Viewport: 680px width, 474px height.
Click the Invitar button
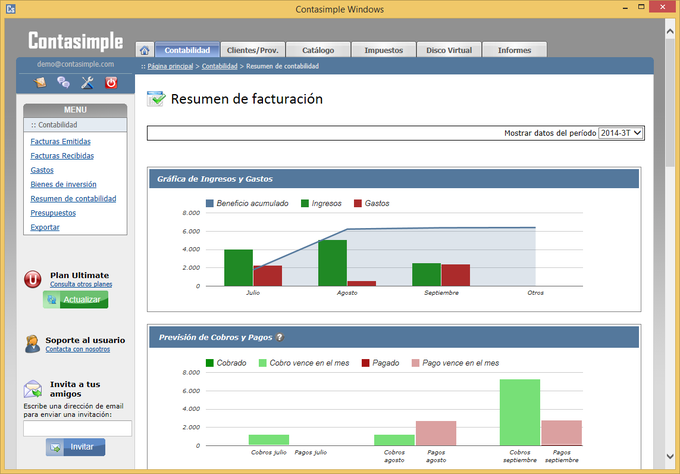tap(75, 447)
